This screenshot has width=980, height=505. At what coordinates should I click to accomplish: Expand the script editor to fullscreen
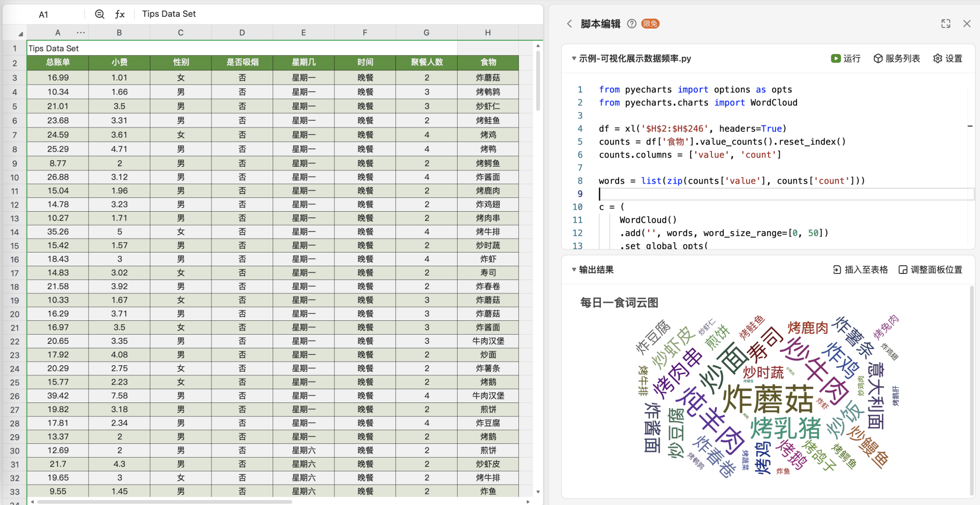pyautogui.click(x=946, y=23)
